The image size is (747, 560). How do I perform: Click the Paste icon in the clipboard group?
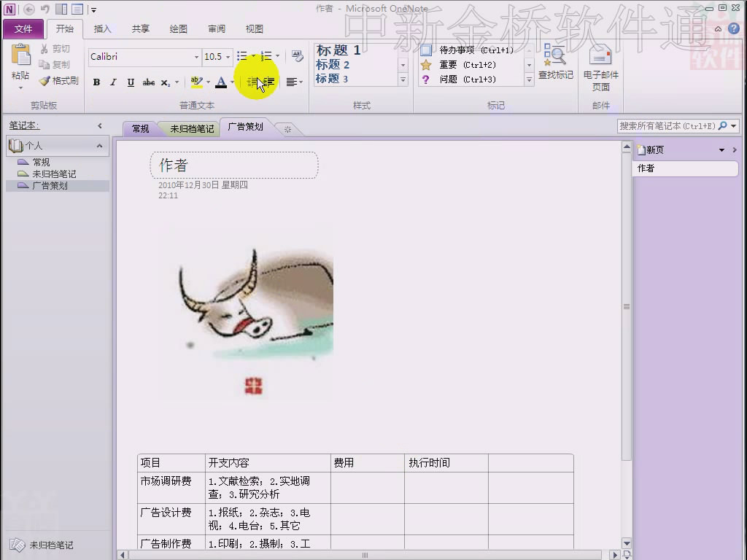click(20, 55)
